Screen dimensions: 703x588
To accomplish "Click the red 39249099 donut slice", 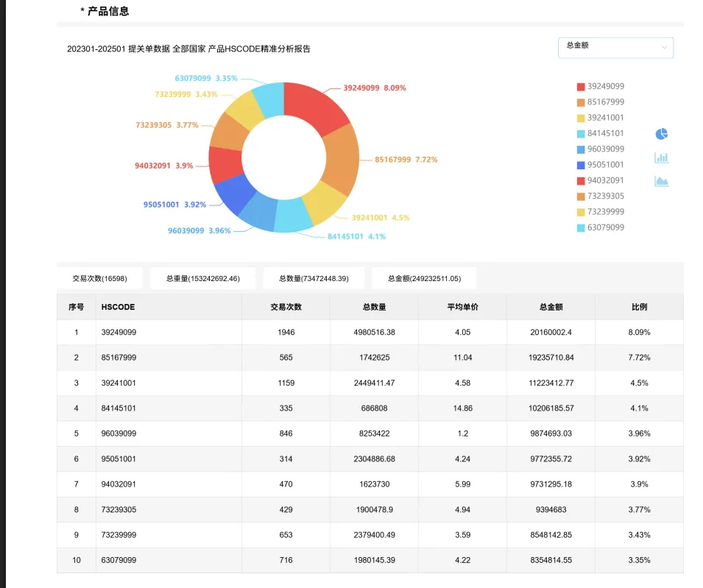I will [317, 107].
